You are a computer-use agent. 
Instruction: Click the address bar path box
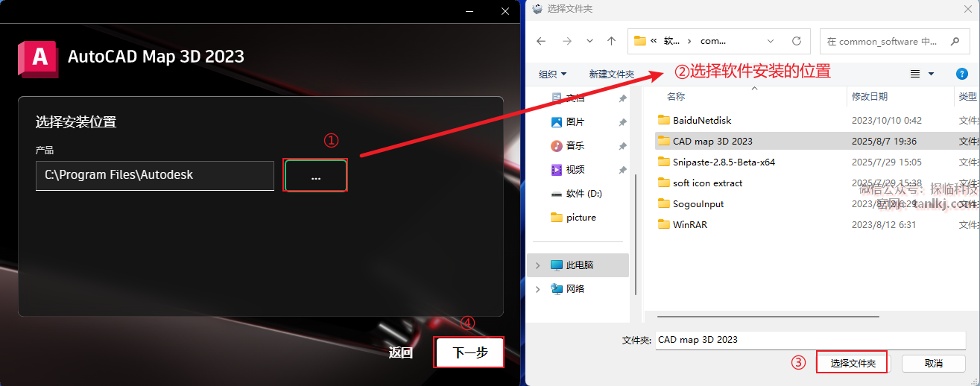coord(719,41)
